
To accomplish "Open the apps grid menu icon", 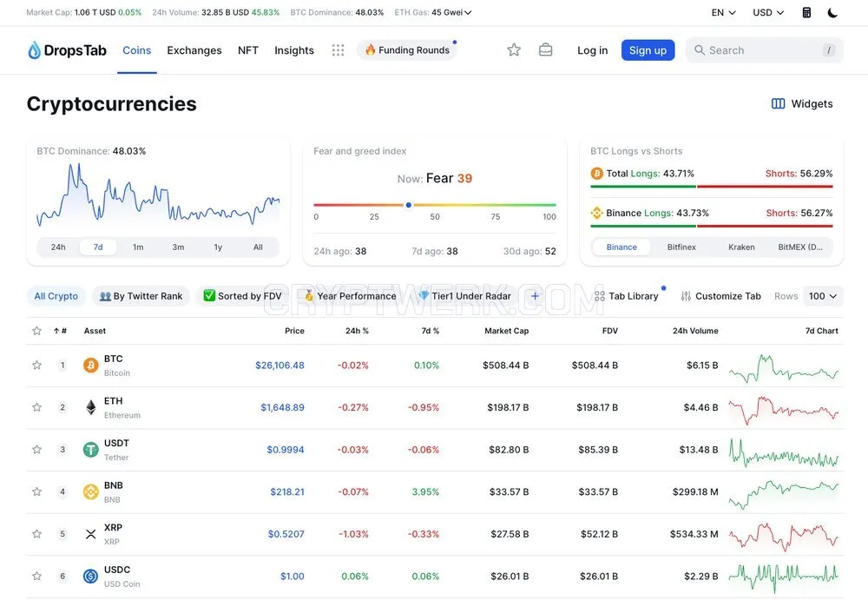I will pyautogui.click(x=338, y=49).
